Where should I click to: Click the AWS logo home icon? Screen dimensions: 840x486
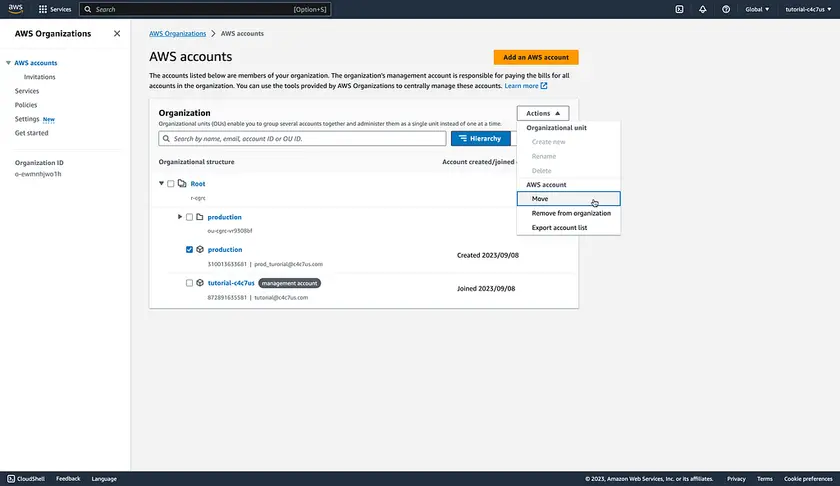point(16,9)
